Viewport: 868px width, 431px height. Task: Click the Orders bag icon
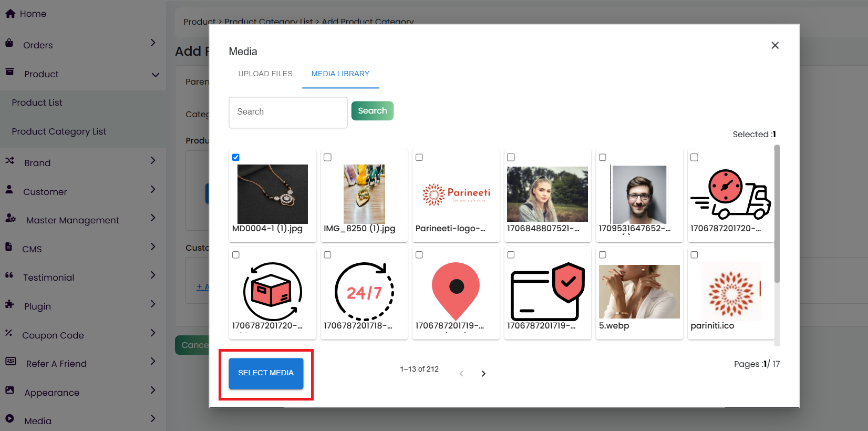9,43
